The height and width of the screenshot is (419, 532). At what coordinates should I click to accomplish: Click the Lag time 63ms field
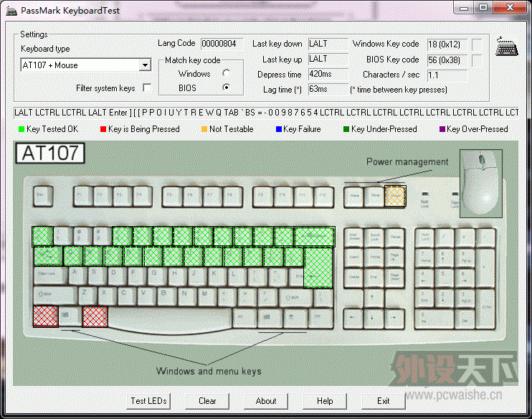click(328, 89)
